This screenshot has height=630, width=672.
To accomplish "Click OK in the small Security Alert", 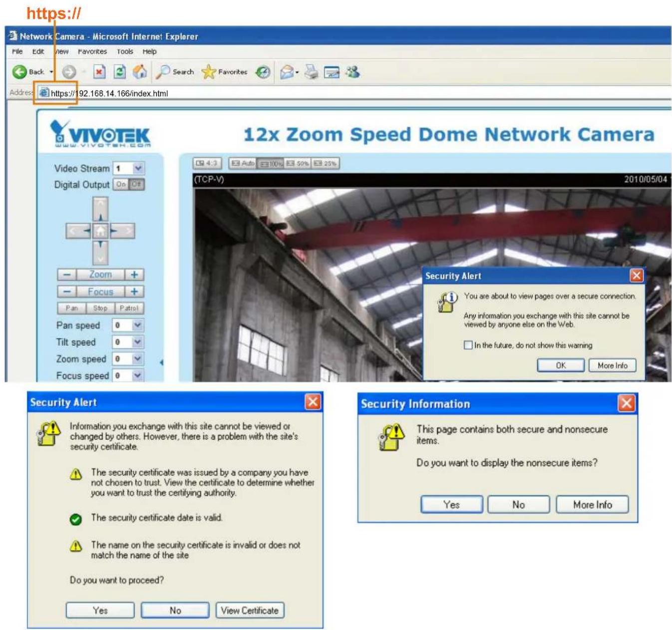I will point(561,365).
